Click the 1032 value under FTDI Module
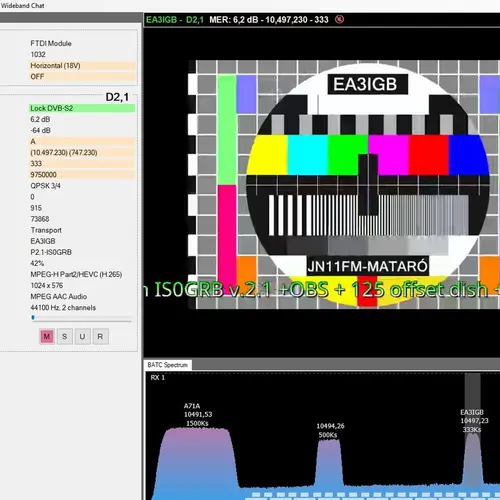 (38, 54)
